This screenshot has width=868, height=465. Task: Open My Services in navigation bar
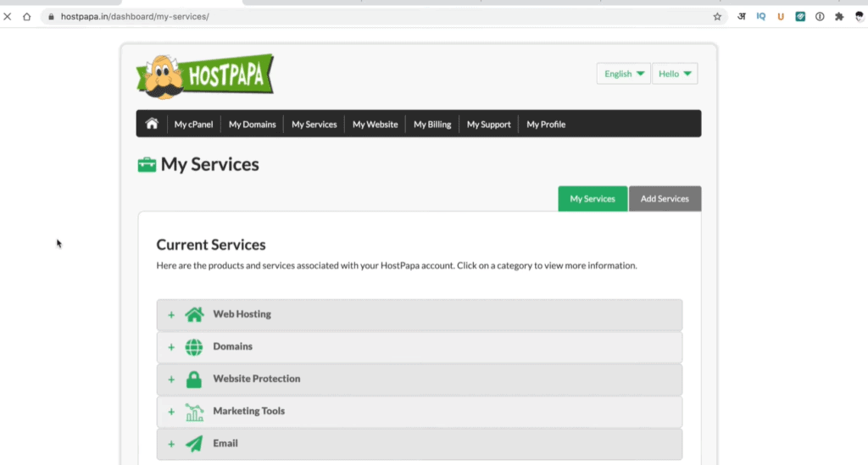coord(314,125)
